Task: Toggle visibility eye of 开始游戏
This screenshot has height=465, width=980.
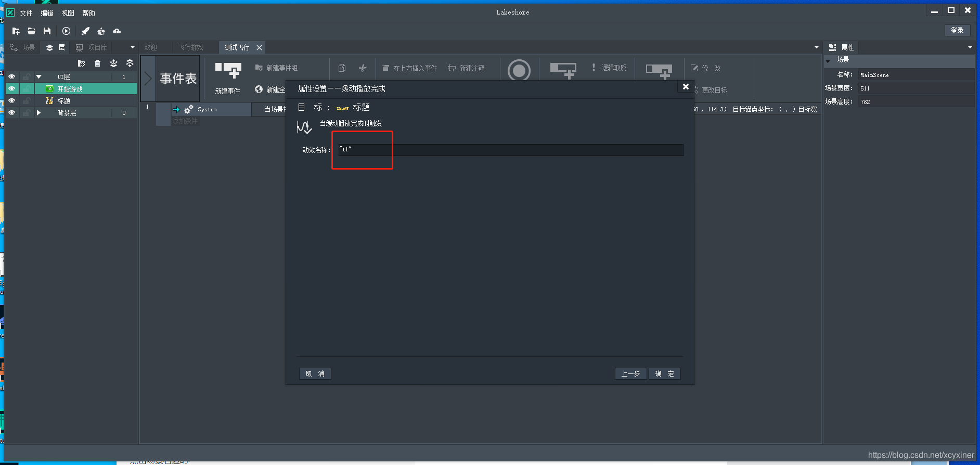Action: click(x=11, y=89)
